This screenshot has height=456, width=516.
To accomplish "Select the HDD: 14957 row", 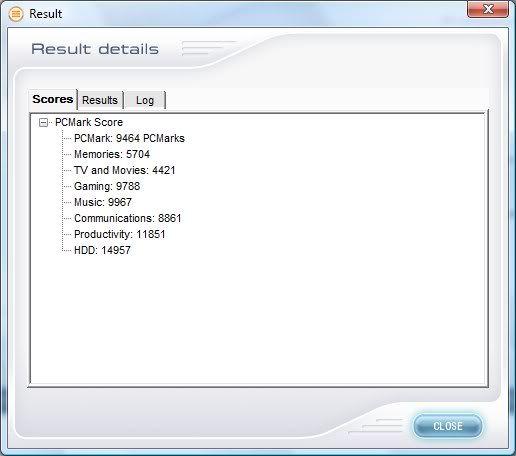I will [x=102, y=250].
